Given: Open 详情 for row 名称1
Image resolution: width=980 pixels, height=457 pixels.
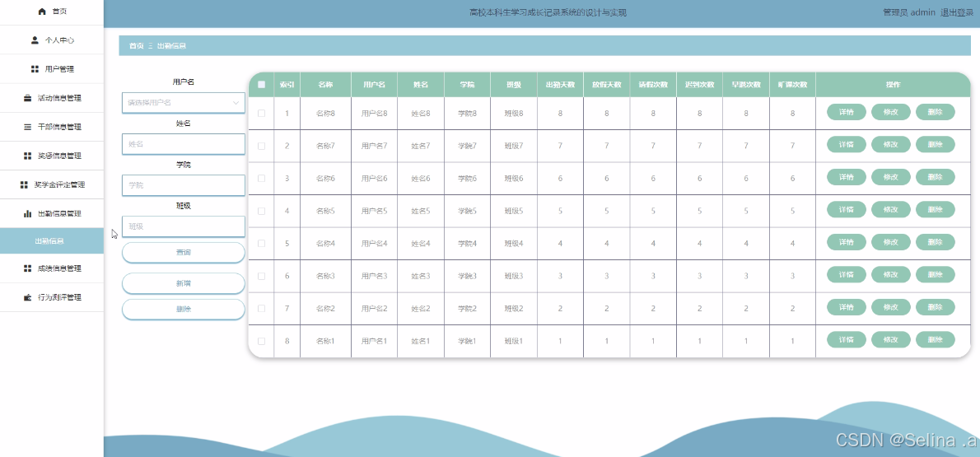Looking at the screenshot, I should [847, 339].
